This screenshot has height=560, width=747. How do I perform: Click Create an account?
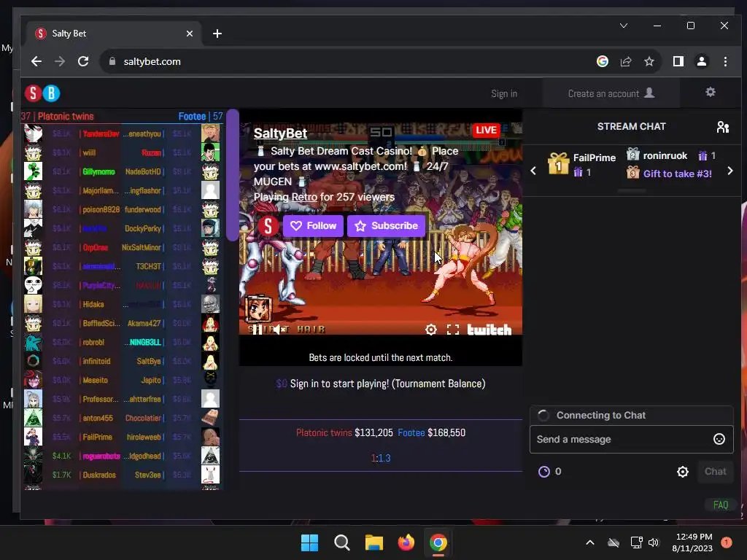tap(611, 93)
